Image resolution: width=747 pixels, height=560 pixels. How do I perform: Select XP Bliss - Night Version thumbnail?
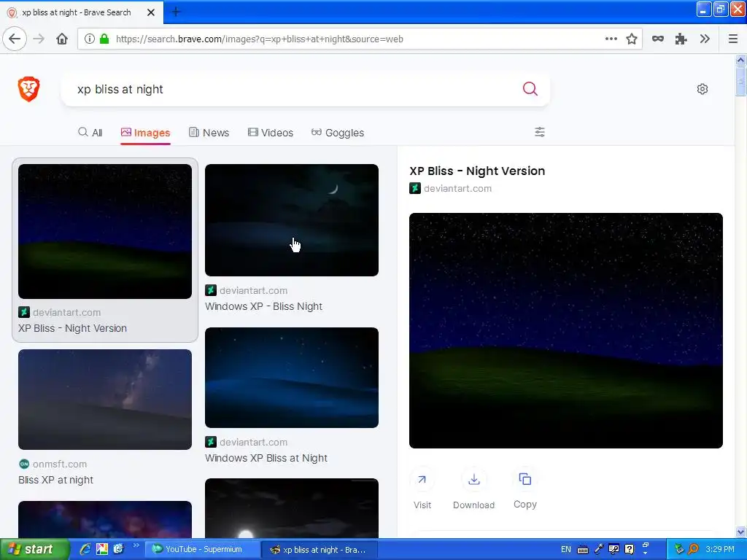pos(105,231)
